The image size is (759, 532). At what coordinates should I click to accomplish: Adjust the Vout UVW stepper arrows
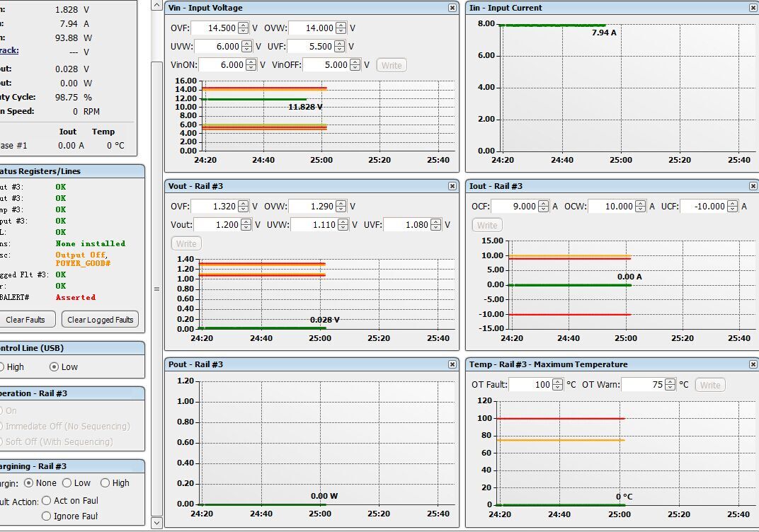pyautogui.click(x=343, y=225)
